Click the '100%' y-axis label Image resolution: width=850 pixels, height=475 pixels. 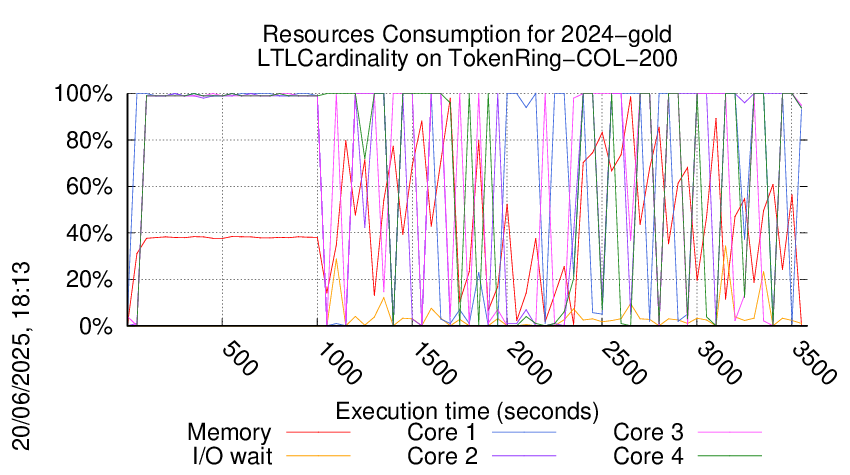[83, 94]
